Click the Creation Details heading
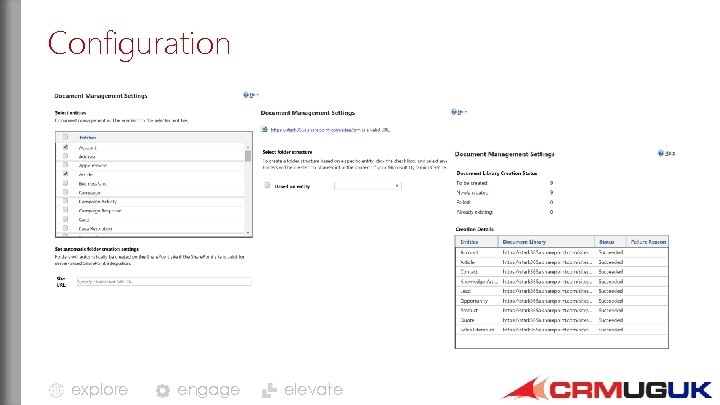The height and width of the screenshot is (405, 720). point(475,229)
